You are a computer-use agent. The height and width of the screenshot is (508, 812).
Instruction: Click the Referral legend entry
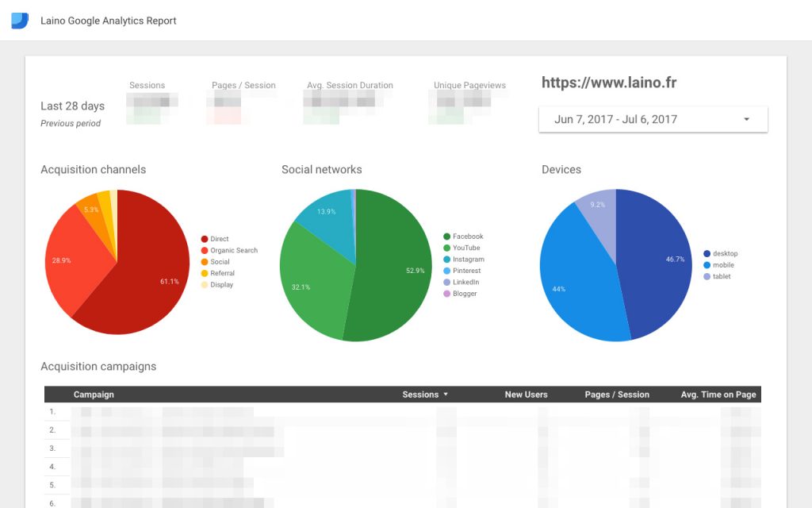pos(218,273)
